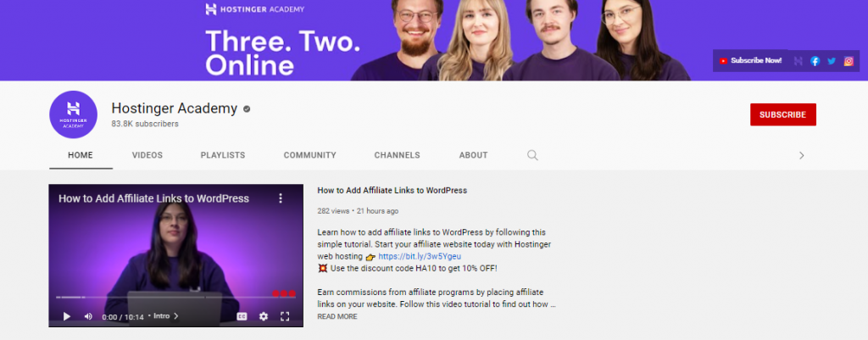Click the video progress bar
Viewport: 868px width, 340px height.
(175, 298)
